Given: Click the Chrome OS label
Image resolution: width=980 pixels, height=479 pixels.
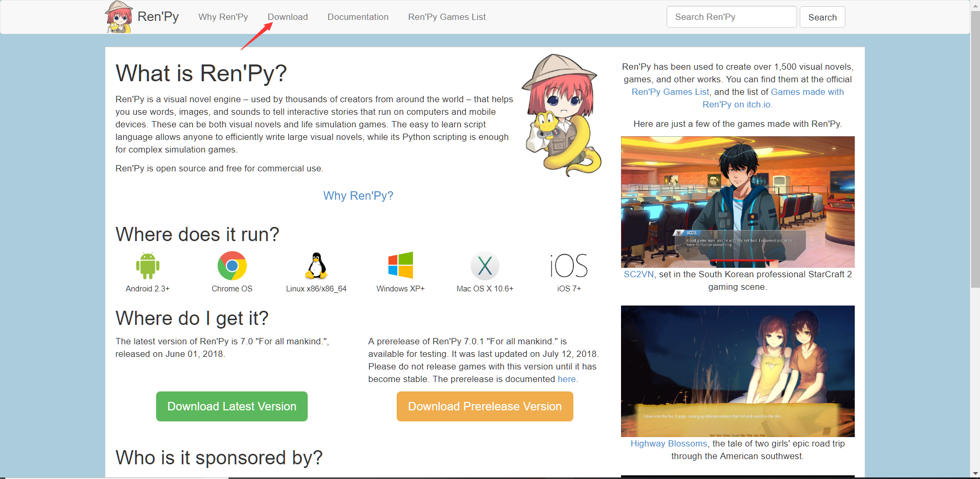Looking at the screenshot, I should [x=232, y=289].
